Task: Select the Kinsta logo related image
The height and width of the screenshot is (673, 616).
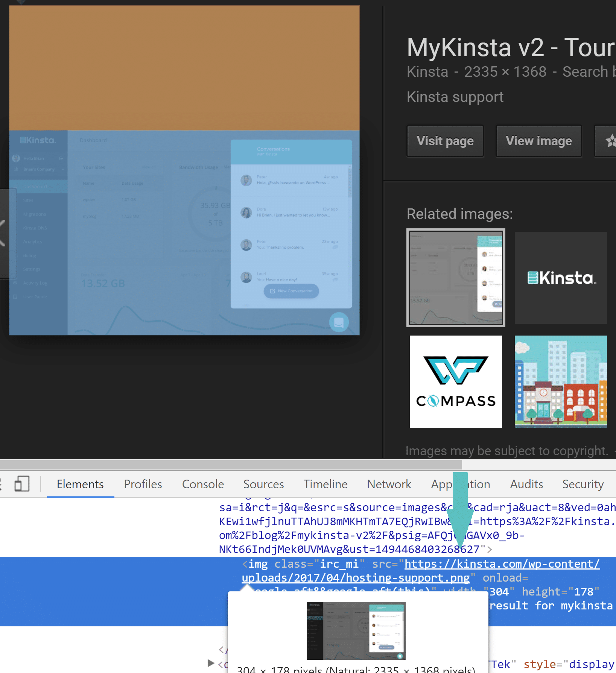Action: click(560, 278)
